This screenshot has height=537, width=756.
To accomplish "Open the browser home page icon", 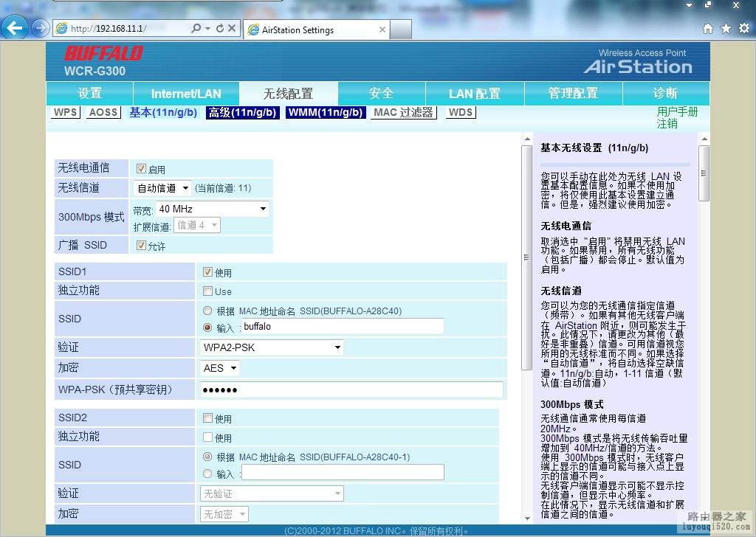I will pos(708,29).
